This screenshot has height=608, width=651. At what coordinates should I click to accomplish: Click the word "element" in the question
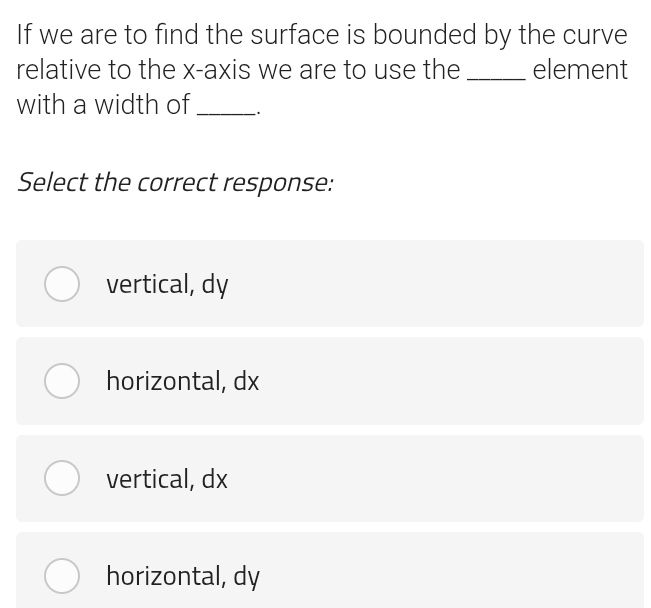click(580, 70)
